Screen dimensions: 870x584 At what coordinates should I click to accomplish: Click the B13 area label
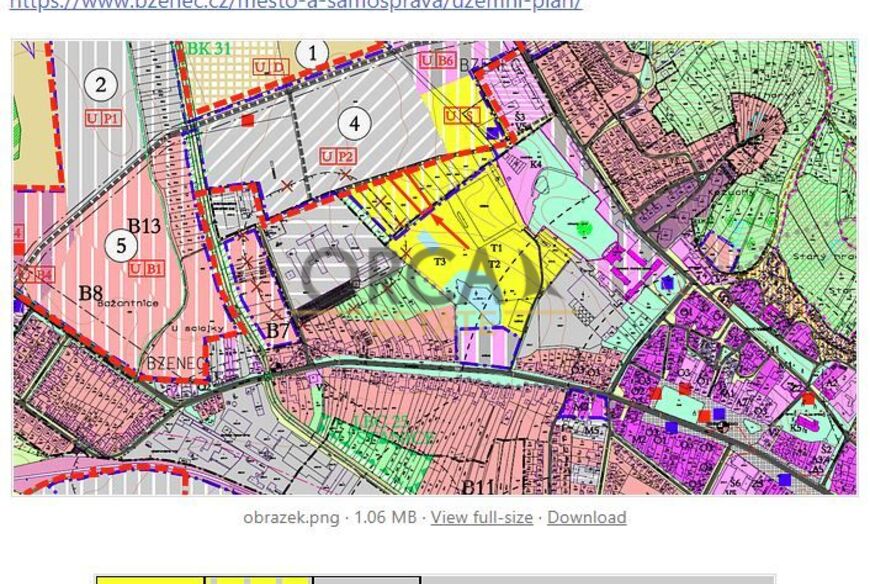pos(143,226)
